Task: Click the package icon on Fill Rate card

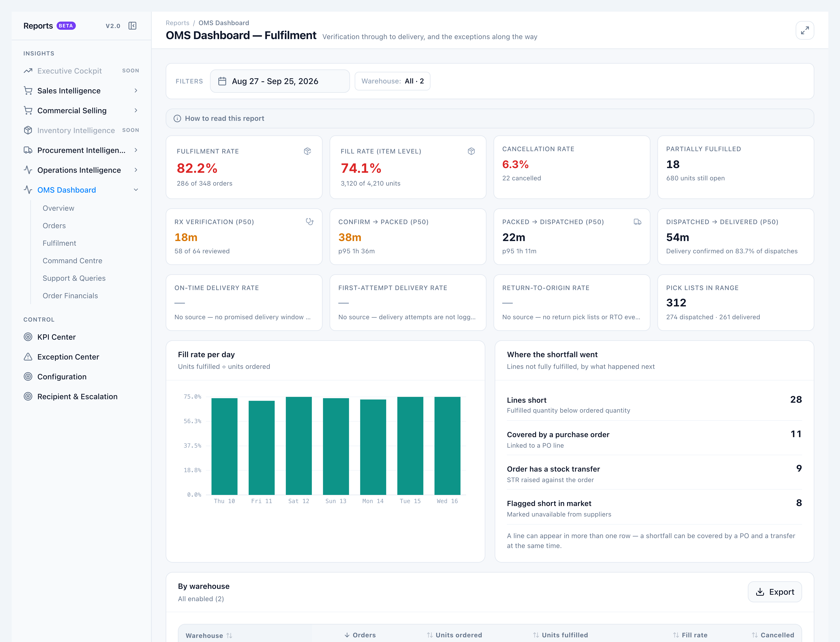Action: point(471,151)
